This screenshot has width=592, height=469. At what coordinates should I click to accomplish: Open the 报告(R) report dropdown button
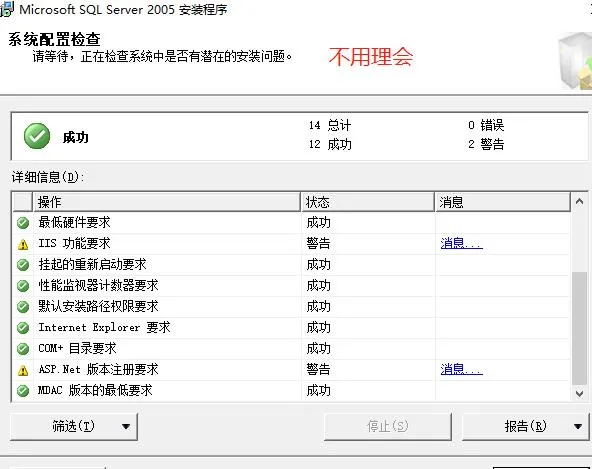[525, 426]
